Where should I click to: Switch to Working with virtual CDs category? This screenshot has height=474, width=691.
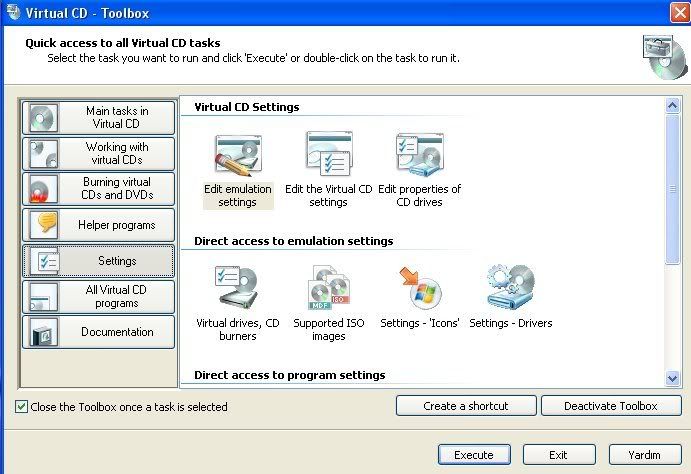point(99,153)
